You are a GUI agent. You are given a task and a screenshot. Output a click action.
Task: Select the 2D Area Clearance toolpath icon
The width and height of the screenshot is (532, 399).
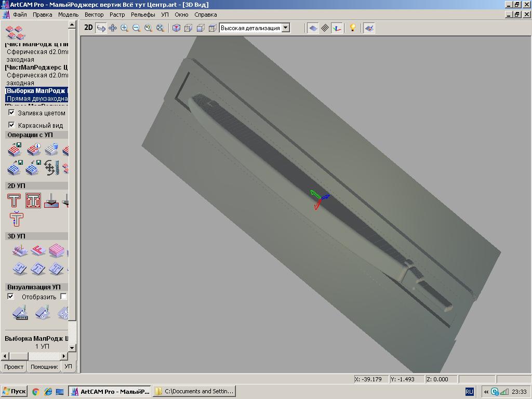[33, 201]
